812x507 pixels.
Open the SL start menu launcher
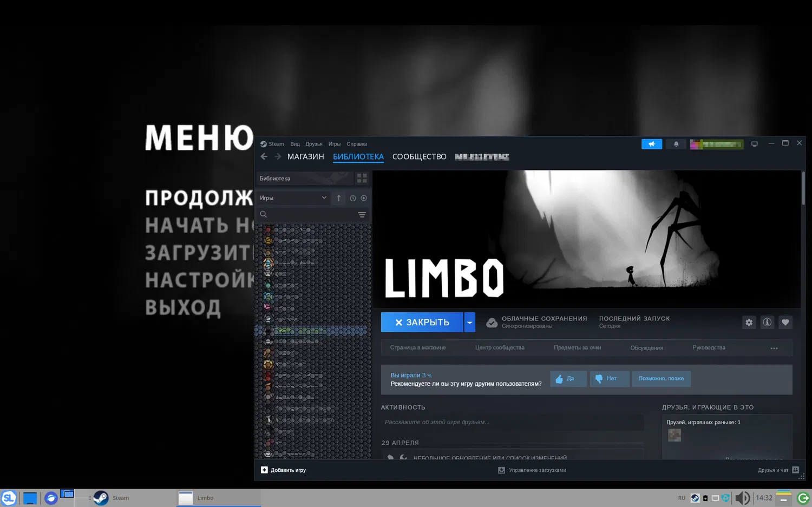click(9, 498)
